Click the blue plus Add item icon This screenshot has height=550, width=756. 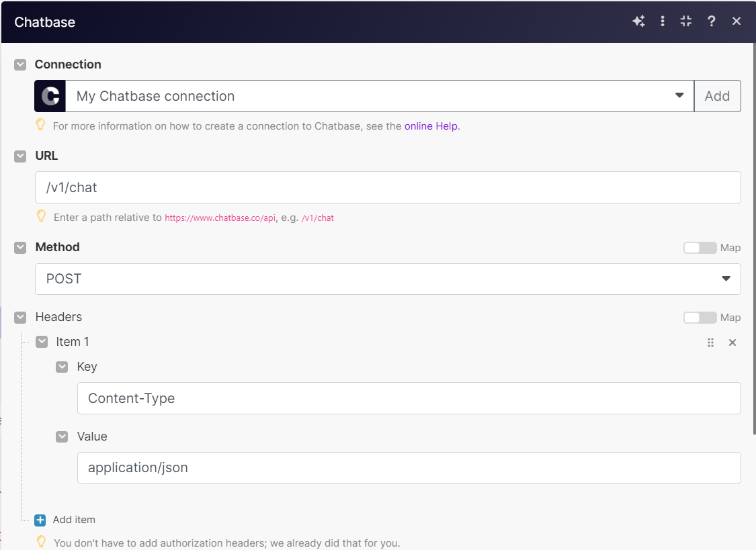(x=40, y=520)
